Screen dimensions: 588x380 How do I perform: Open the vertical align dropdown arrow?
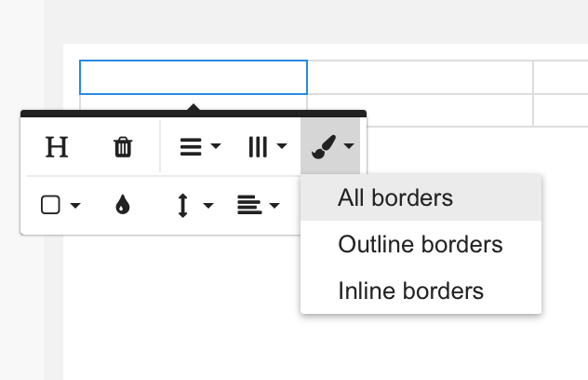[207, 206]
